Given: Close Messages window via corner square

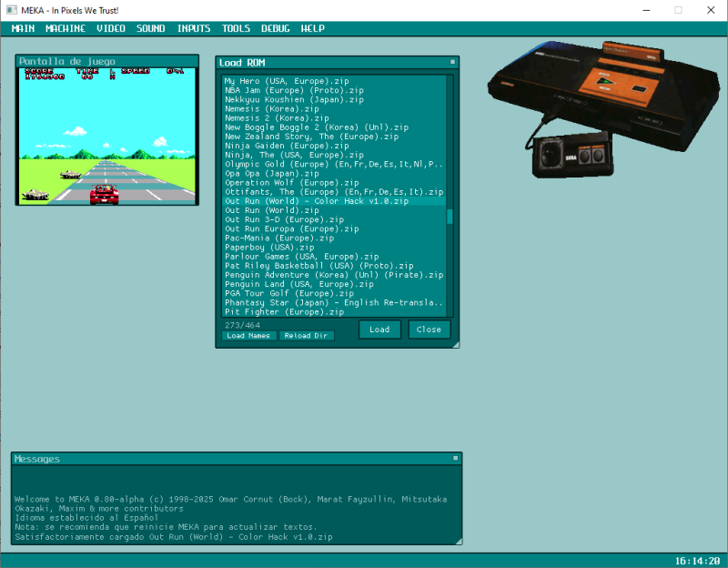Looking at the screenshot, I should 456,458.
